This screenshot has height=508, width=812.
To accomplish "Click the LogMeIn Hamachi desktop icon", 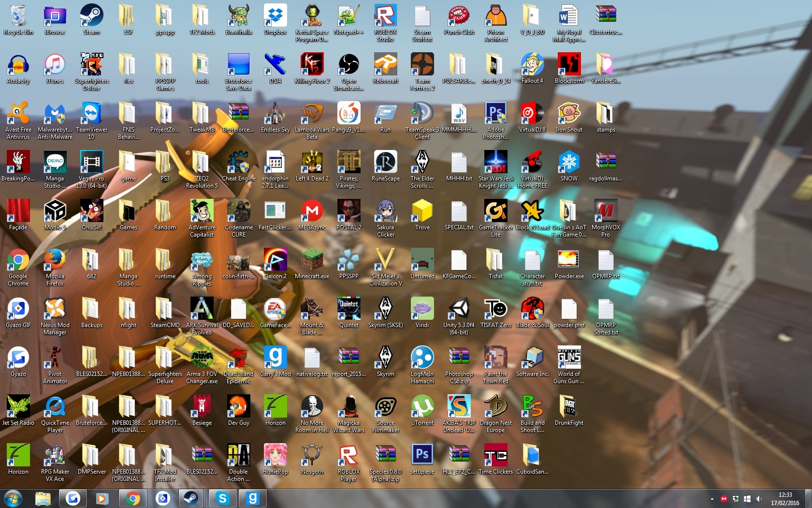I will pyautogui.click(x=422, y=365).
